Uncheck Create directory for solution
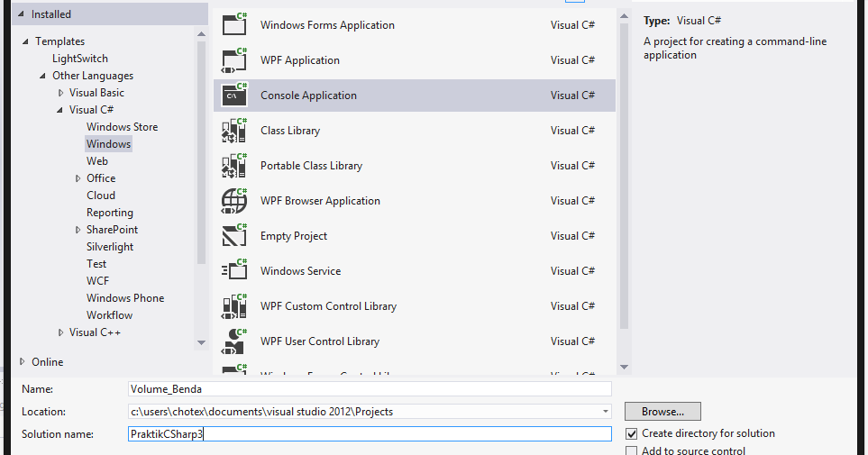The height and width of the screenshot is (455, 868). [x=632, y=433]
